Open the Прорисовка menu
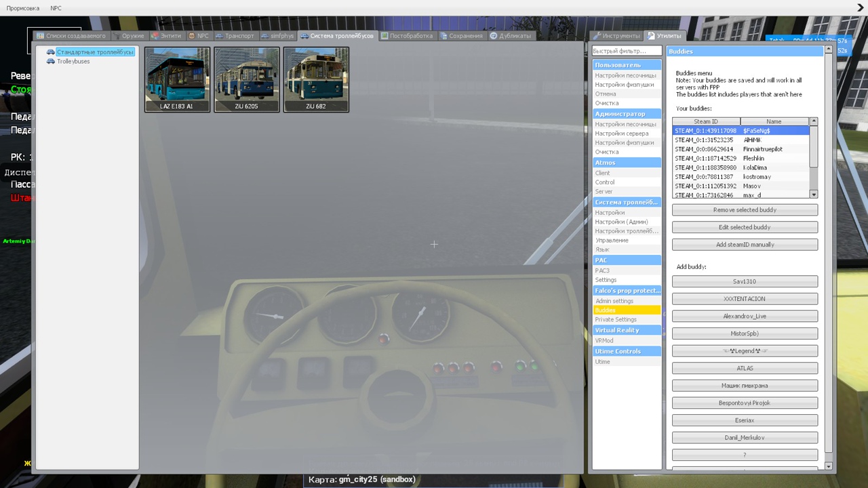Screen dimensions: 868x488 click(x=23, y=8)
